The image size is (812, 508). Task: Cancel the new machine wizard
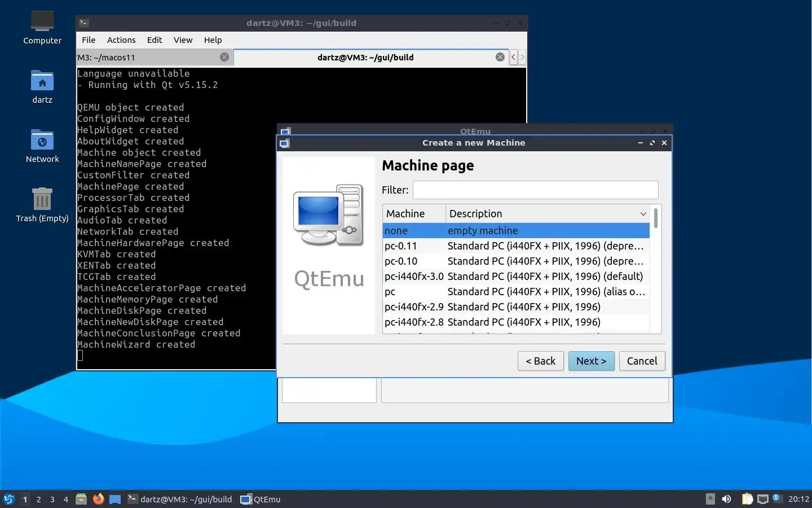pyautogui.click(x=642, y=361)
